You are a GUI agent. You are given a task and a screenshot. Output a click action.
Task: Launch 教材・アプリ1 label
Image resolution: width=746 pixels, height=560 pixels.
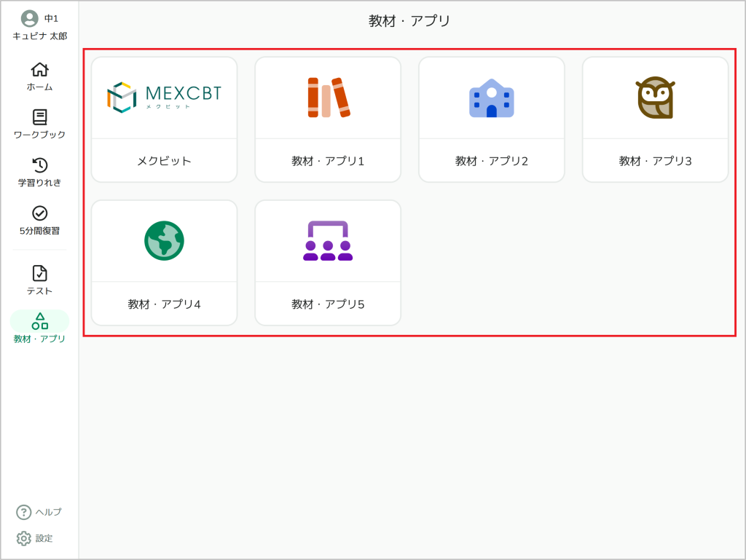(328, 161)
